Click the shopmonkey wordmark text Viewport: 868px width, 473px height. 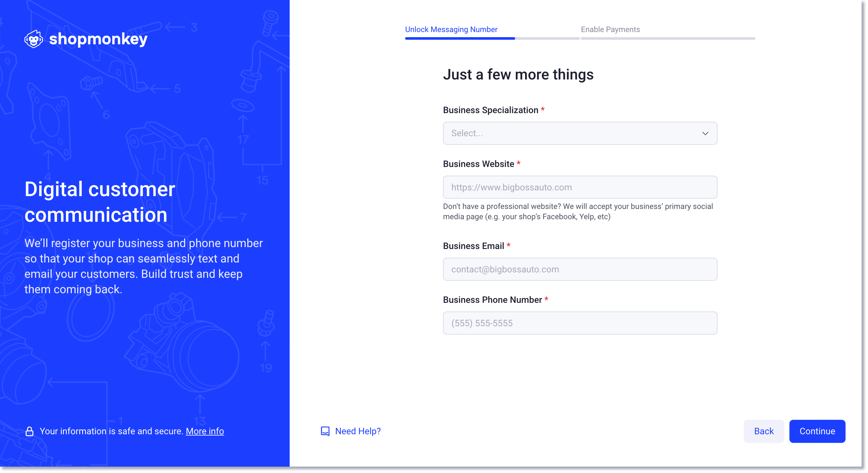[x=98, y=39]
